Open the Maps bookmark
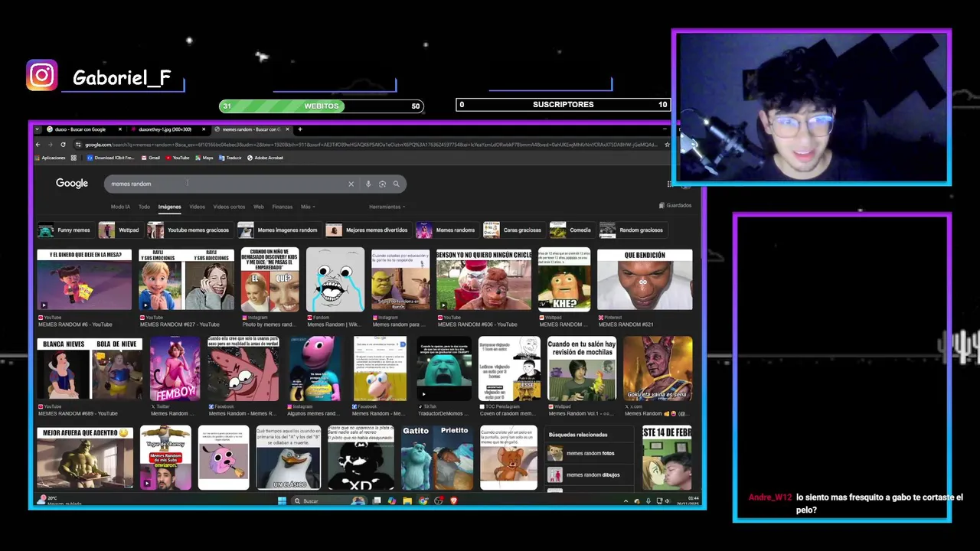Screen dimensions: 980x551 click(204, 158)
